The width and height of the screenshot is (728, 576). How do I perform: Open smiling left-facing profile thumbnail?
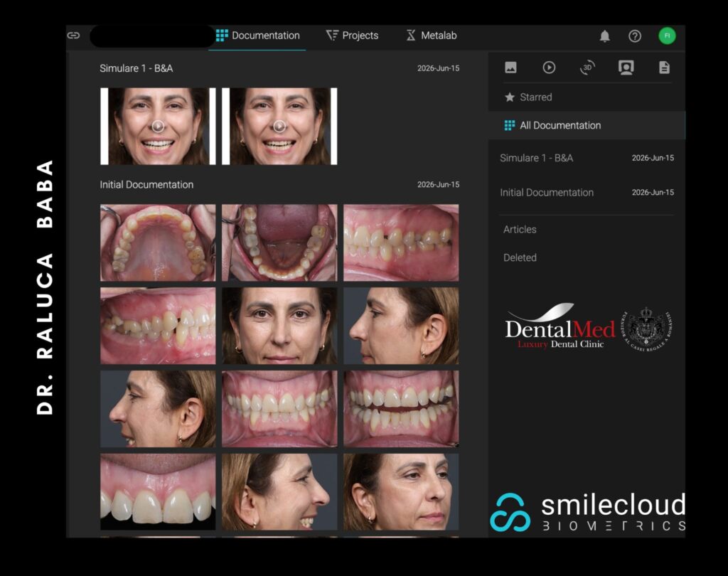click(158, 409)
